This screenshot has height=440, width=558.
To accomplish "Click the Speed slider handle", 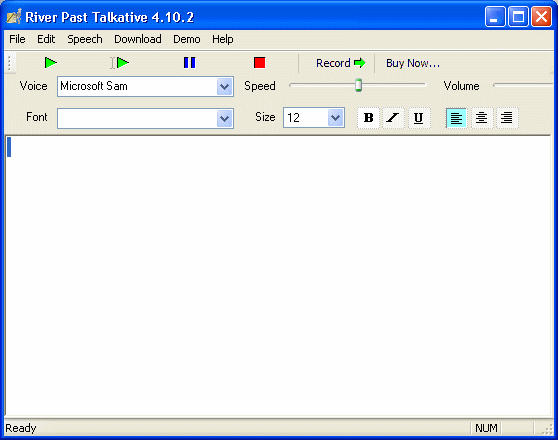I will pyautogui.click(x=358, y=85).
